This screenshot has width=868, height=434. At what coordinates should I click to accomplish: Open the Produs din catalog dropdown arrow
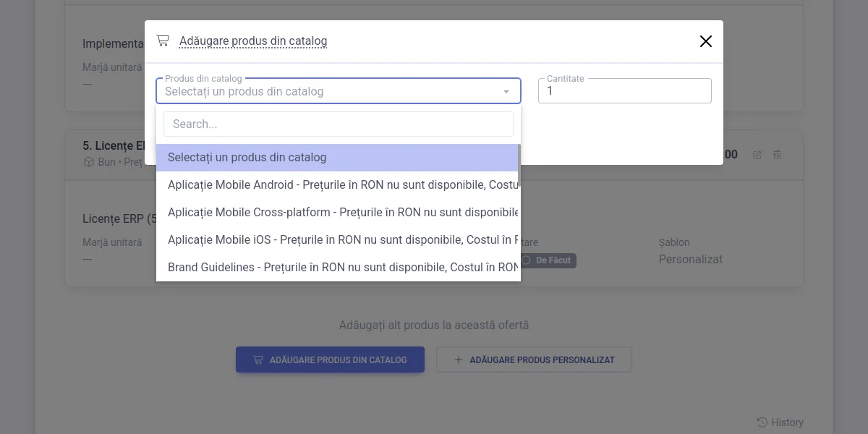coord(506,91)
